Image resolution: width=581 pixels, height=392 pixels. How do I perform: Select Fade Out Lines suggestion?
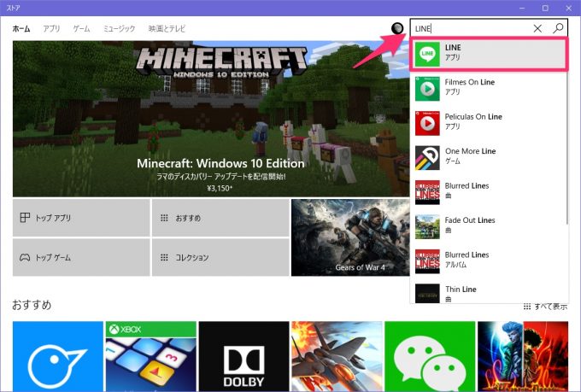(x=489, y=226)
